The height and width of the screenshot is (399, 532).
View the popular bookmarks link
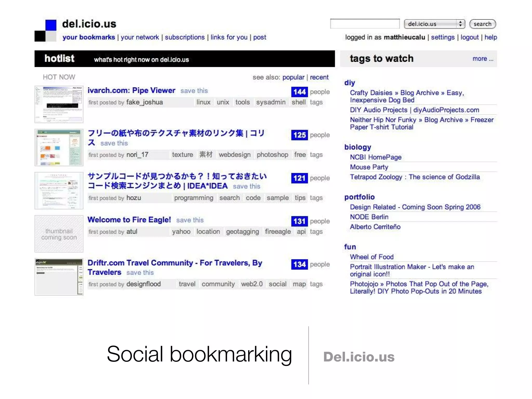pos(293,77)
